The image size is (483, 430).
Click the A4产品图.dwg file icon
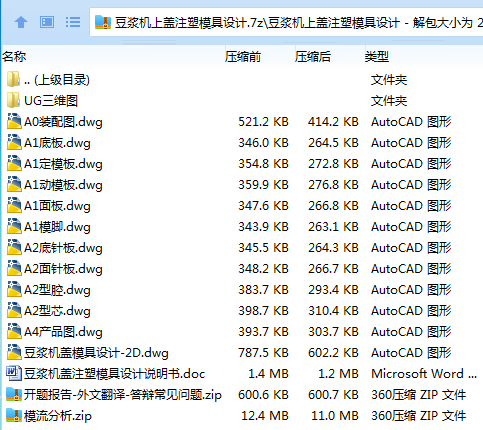[14, 331]
